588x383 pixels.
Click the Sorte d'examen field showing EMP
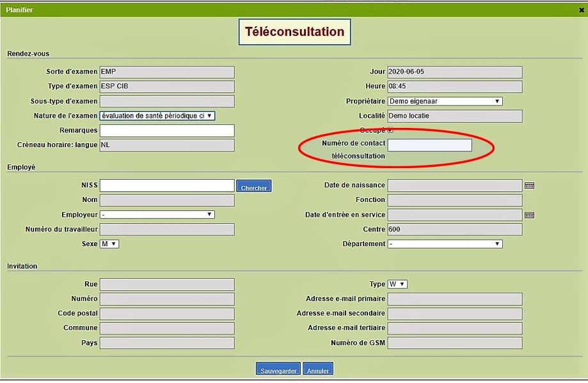[x=167, y=72]
